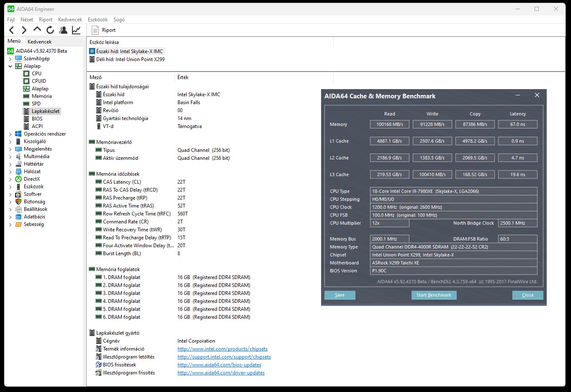
Task: Click the Forward arrow toolbar icon
Action: coord(24,30)
